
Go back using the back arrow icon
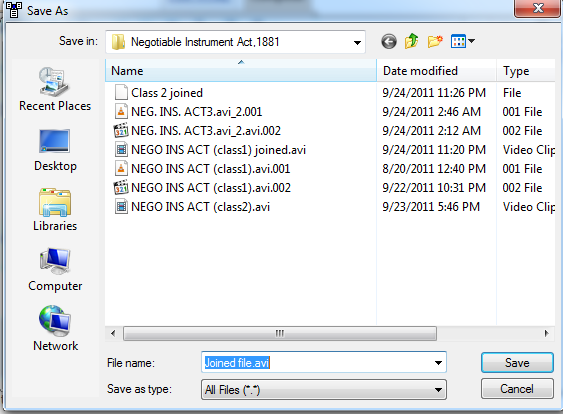[389, 42]
